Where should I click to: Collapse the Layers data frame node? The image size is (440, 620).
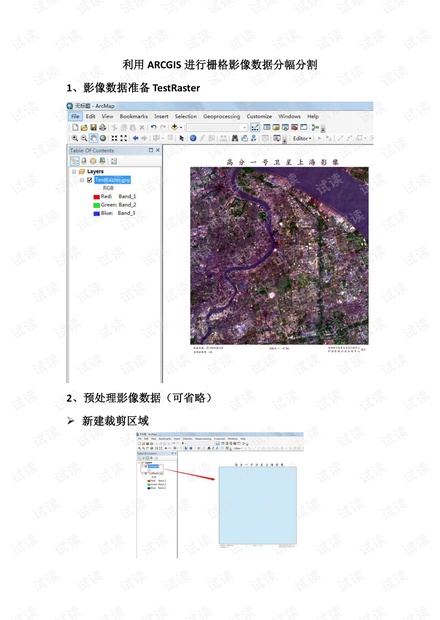74,172
